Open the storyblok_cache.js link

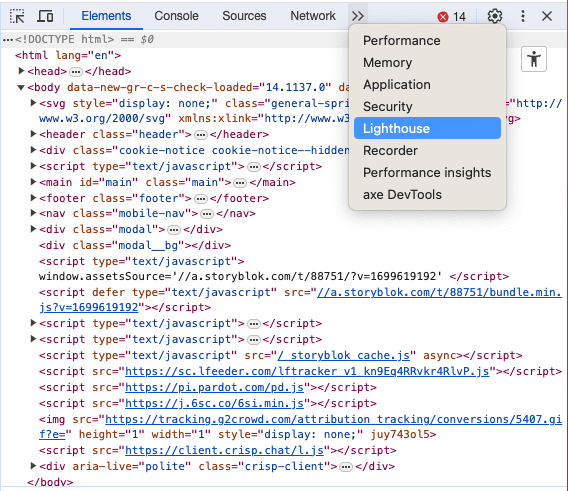pos(343,355)
